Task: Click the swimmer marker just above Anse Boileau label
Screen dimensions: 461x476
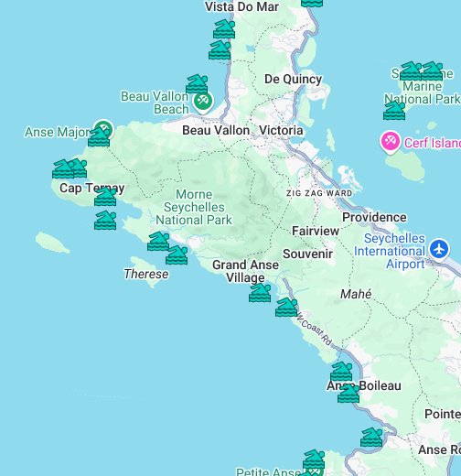Action: [341, 371]
